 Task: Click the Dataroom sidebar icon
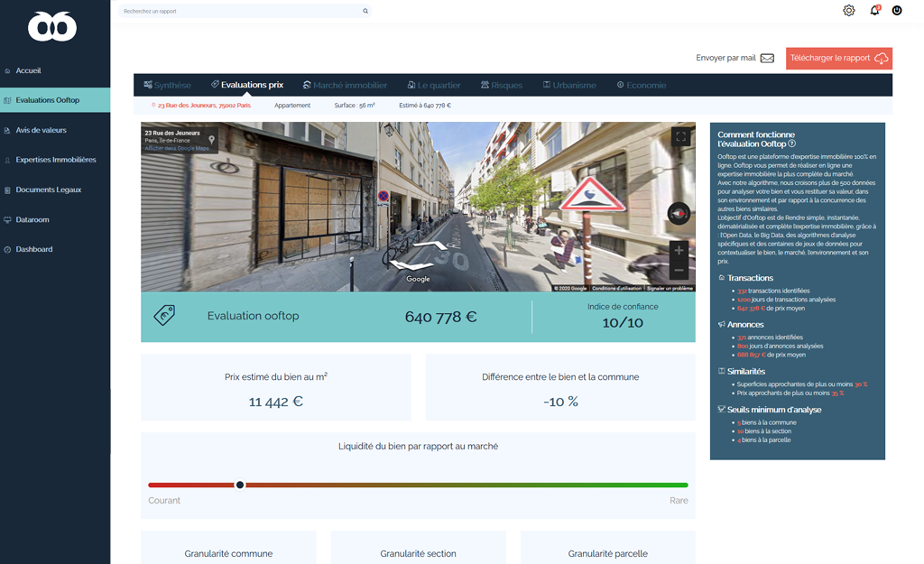pos(7,220)
